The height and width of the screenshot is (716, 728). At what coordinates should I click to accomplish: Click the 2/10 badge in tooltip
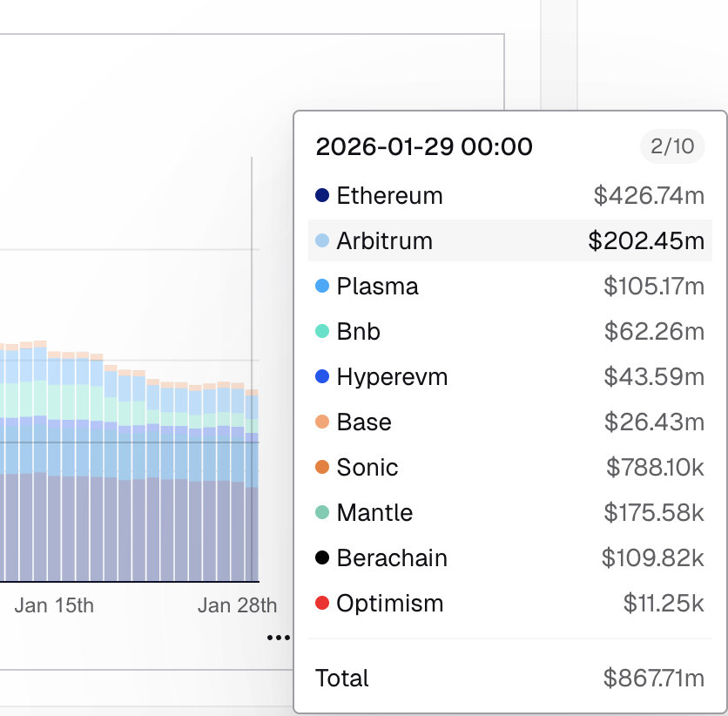[672, 146]
